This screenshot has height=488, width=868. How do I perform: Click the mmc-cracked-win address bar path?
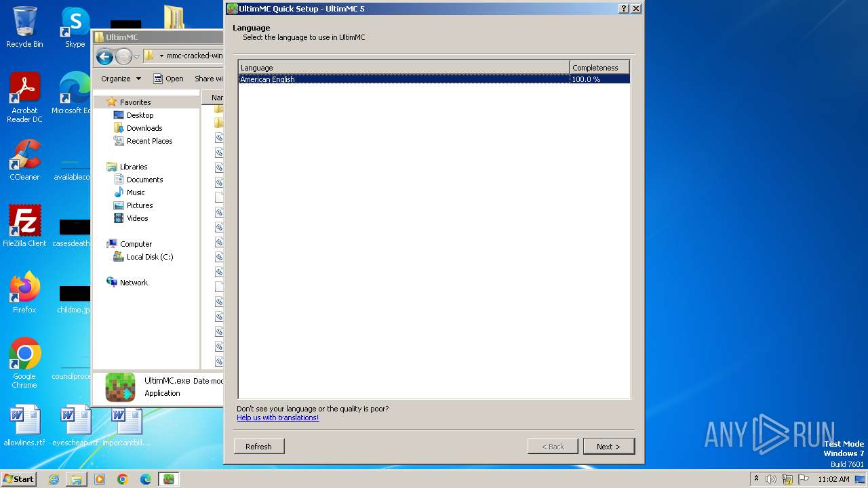pos(195,56)
